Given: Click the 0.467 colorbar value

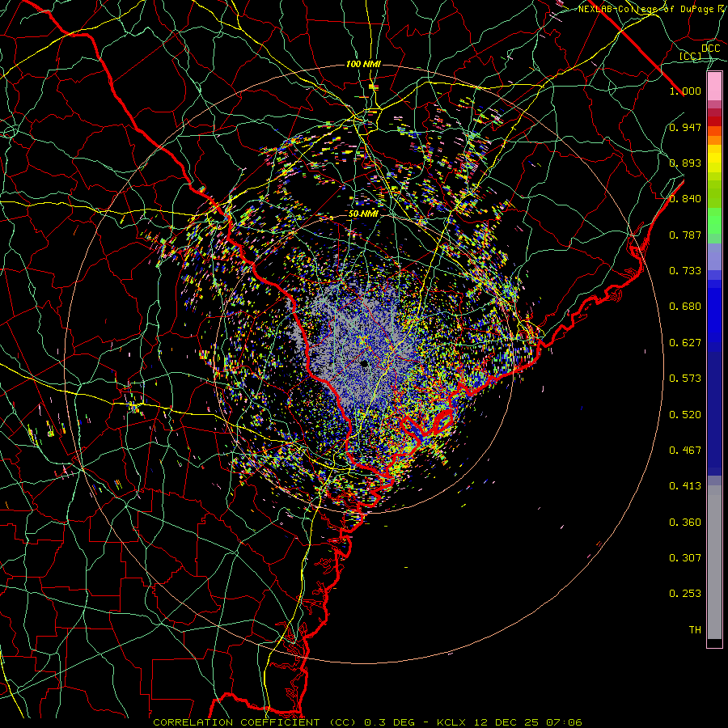Looking at the screenshot, I should [x=685, y=451].
